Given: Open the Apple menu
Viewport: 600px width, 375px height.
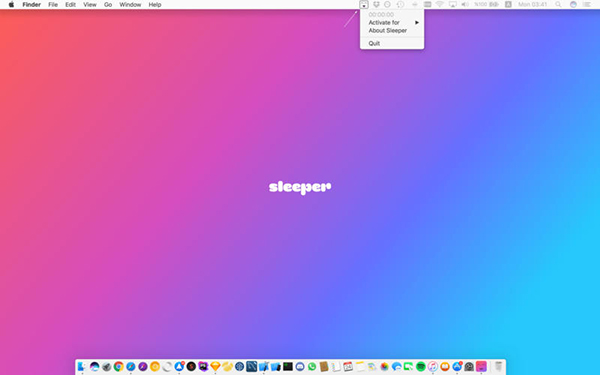Looking at the screenshot, I should pos(11,5).
